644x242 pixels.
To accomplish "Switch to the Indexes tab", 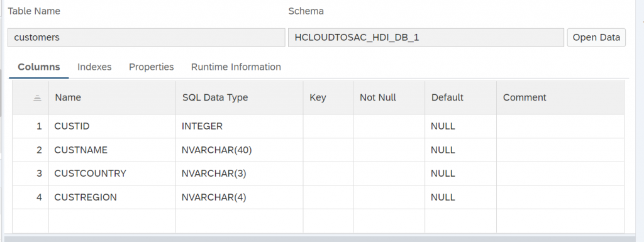I will [94, 67].
